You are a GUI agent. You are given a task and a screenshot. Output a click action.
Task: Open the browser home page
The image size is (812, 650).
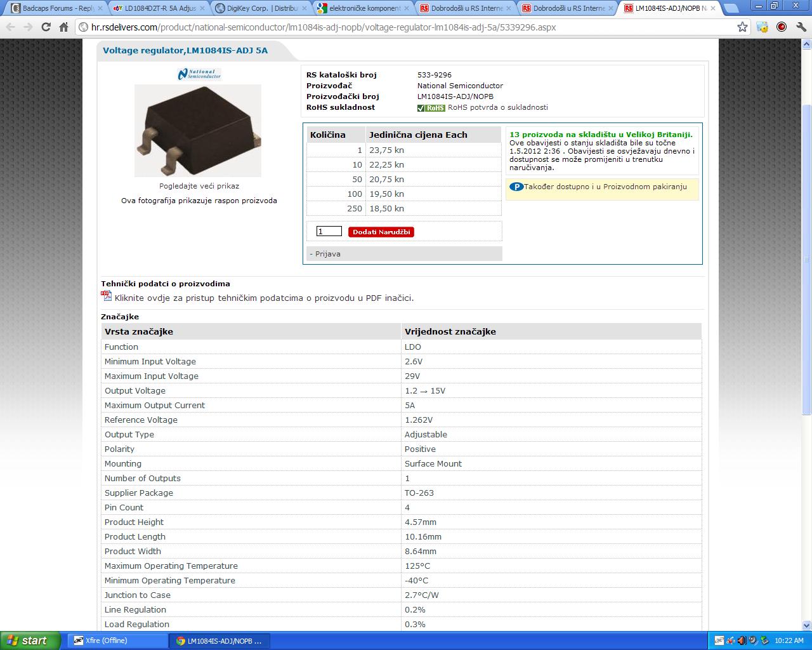click(x=63, y=27)
